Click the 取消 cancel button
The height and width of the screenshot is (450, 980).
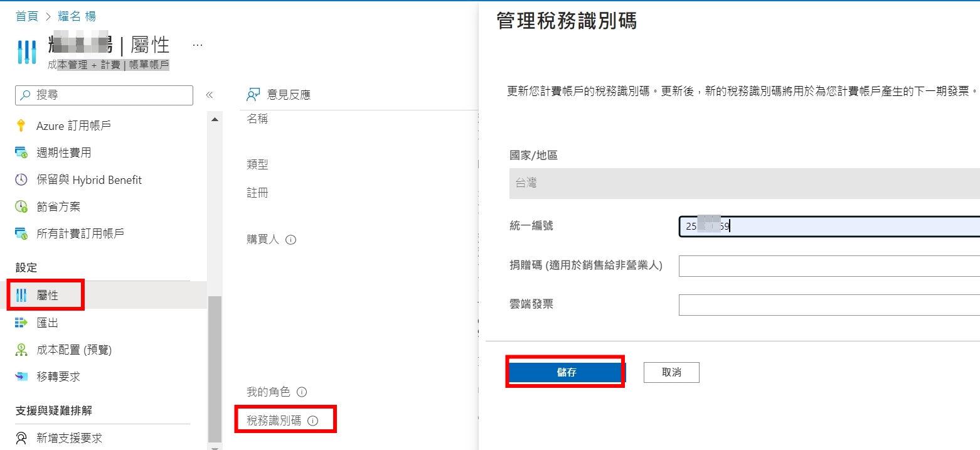click(671, 372)
